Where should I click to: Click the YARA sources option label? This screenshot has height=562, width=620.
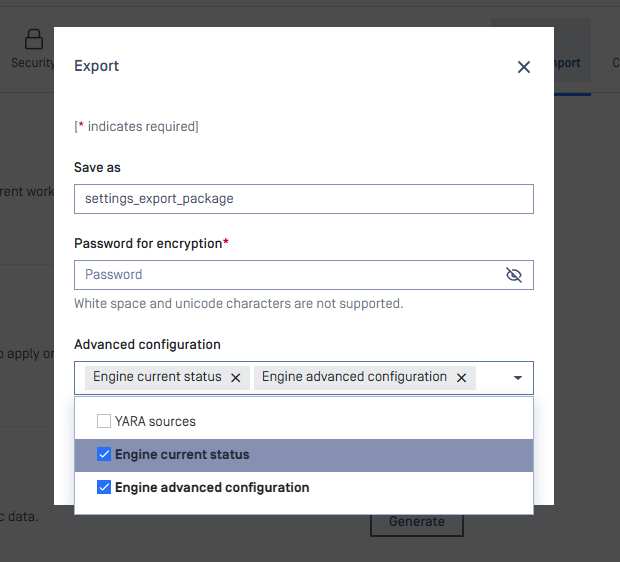[x=155, y=422]
